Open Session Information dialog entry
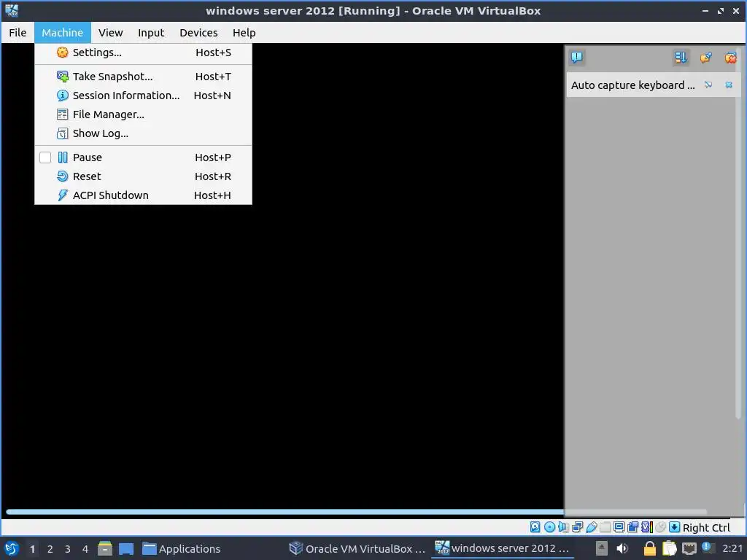Viewport: 747px width, 560px height. coord(143,96)
